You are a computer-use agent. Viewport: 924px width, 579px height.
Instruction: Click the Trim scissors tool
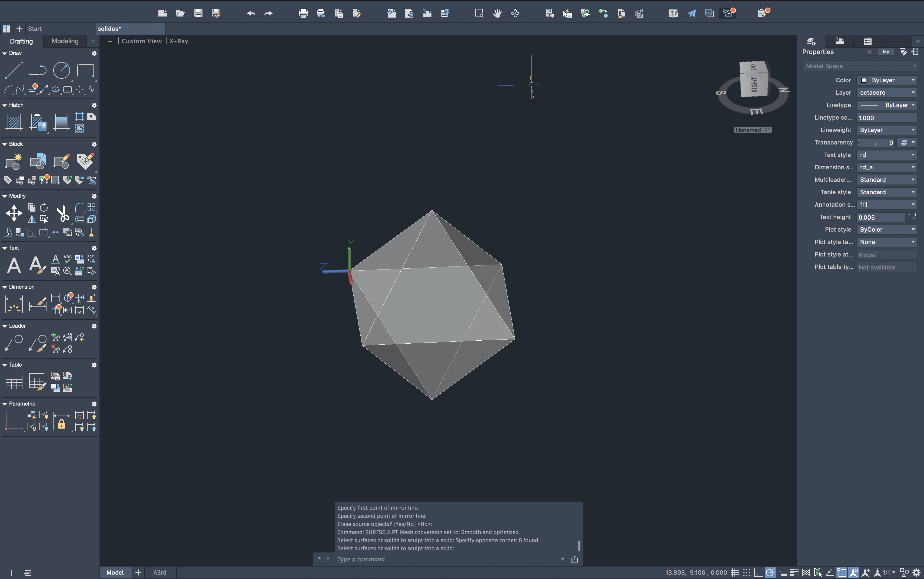coord(62,214)
